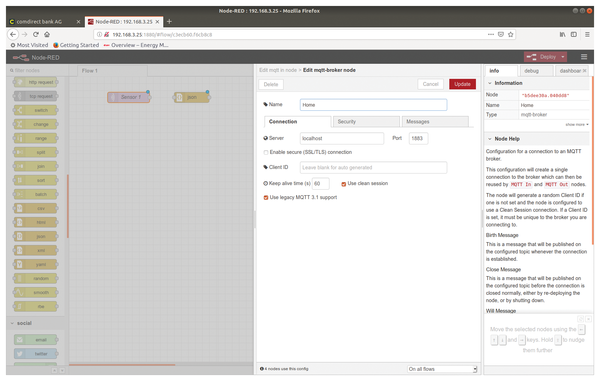Open the Node-RED main menu icon

(584, 57)
